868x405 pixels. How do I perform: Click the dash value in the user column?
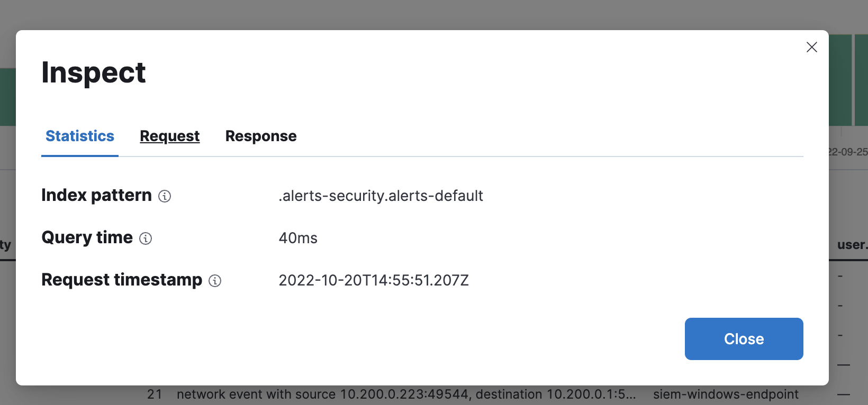pos(840,275)
